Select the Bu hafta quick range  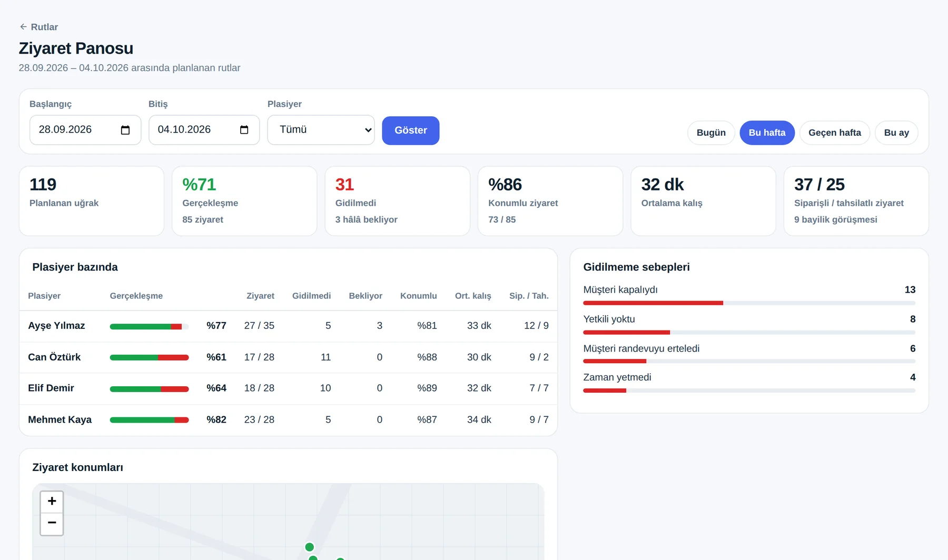767,133
